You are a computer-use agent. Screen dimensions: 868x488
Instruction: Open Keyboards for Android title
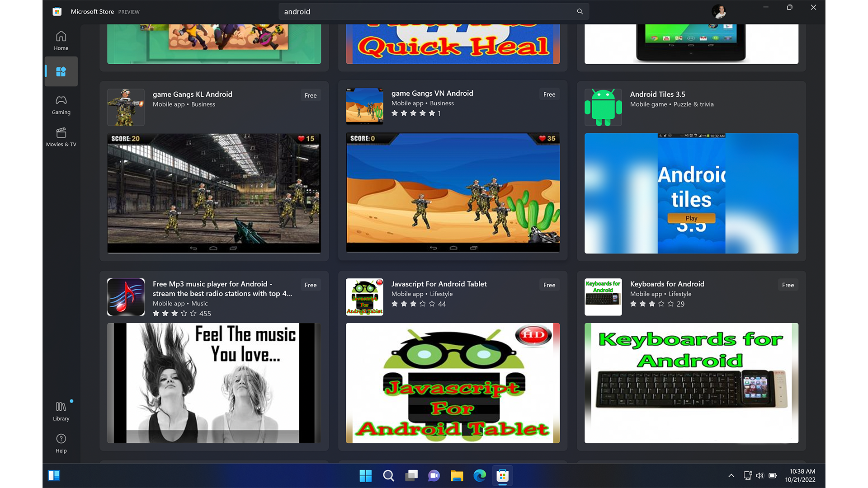(667, 284)
